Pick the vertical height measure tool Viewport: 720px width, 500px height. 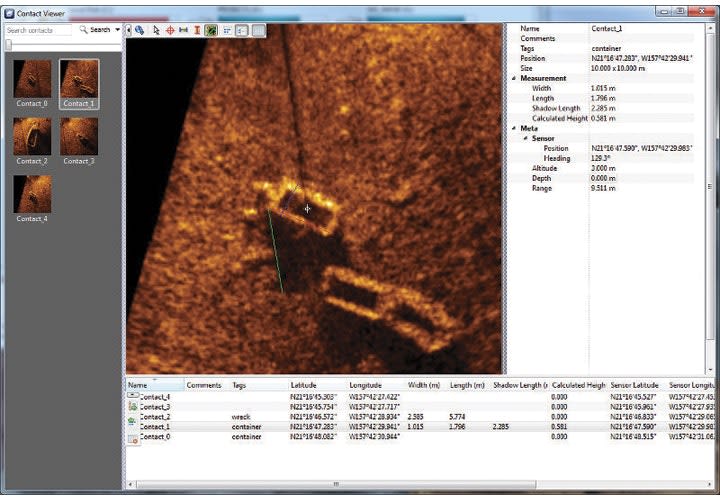pyautogui.click(x=197, y=31)
